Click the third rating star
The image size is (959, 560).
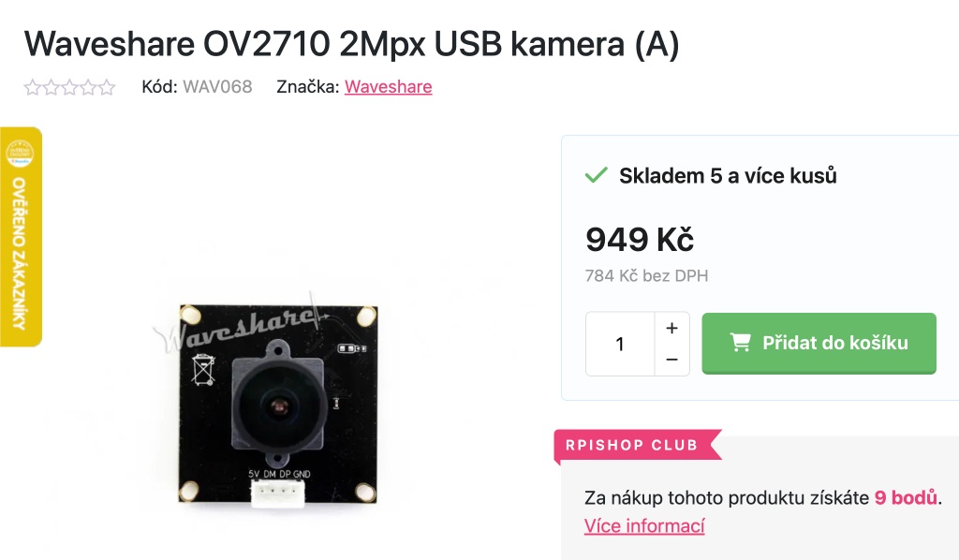click(x=69, y=87)
